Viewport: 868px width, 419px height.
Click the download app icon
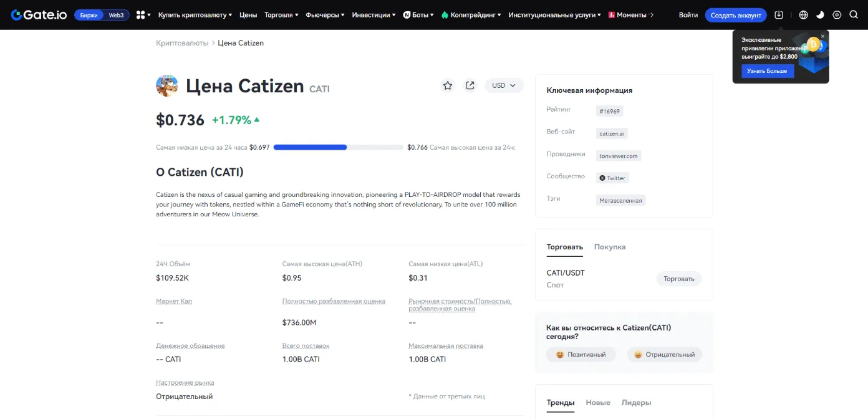[779, 15]
